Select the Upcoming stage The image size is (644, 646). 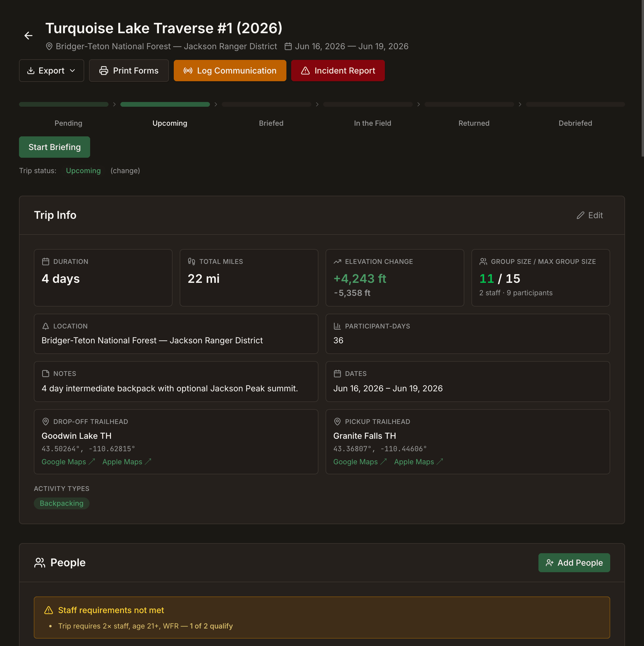point(170,123)
